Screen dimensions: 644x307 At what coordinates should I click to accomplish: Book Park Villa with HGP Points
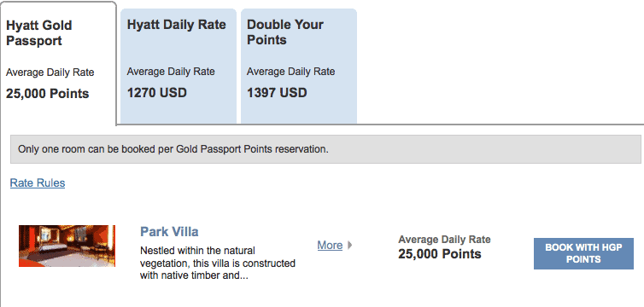(x=583, y=253)
